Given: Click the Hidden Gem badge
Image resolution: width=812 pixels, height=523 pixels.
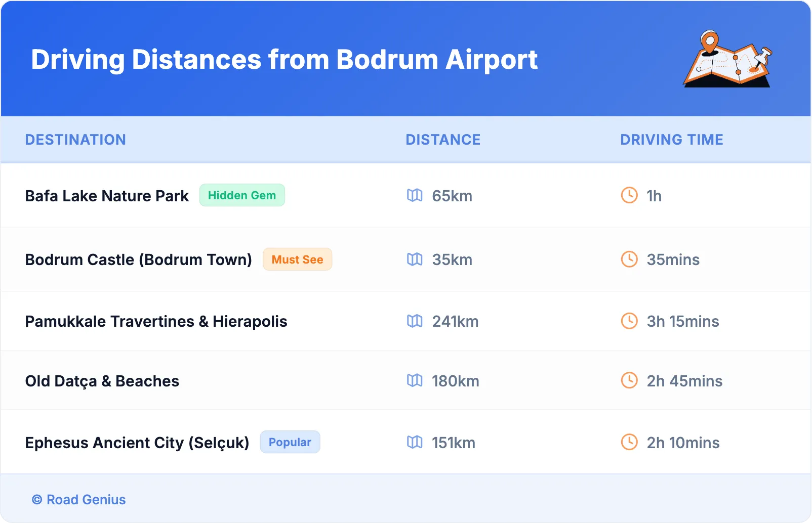Looking at the screenshot, I should coord(242,195).
